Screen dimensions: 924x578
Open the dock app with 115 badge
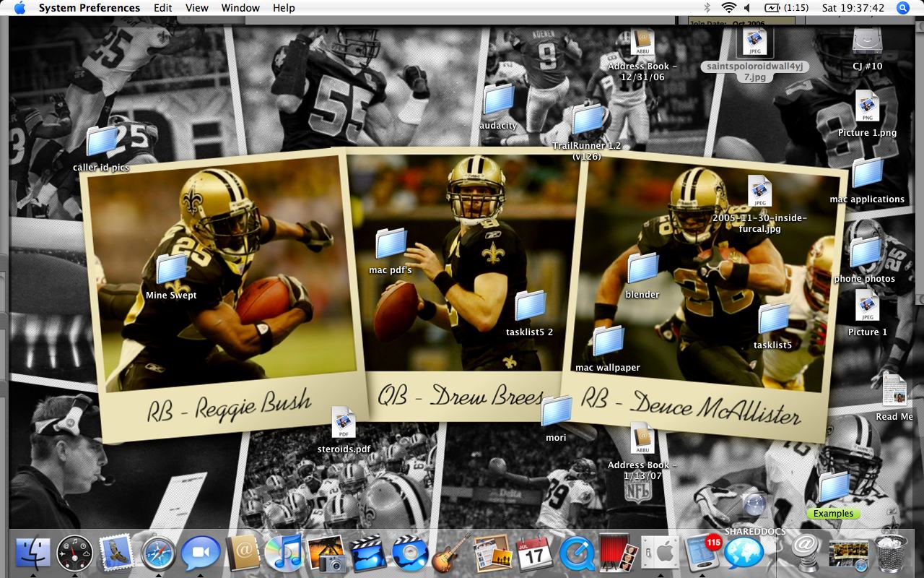click(702, 553)
